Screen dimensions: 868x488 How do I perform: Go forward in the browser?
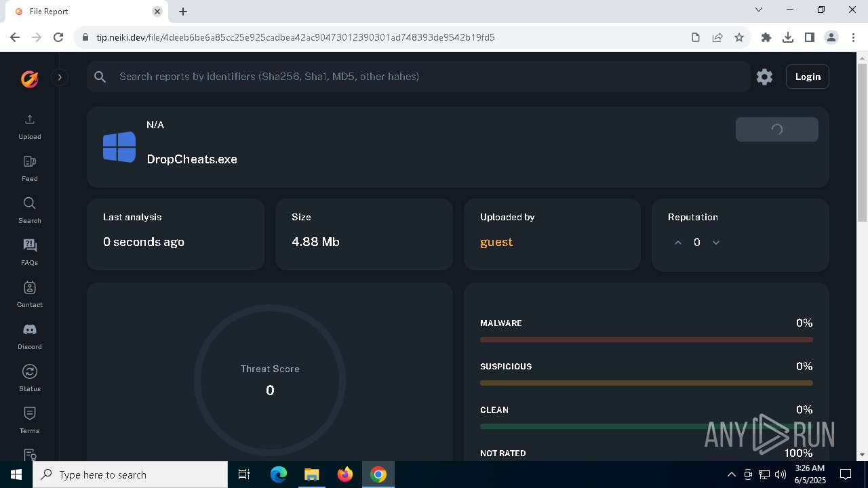point(37,37)
